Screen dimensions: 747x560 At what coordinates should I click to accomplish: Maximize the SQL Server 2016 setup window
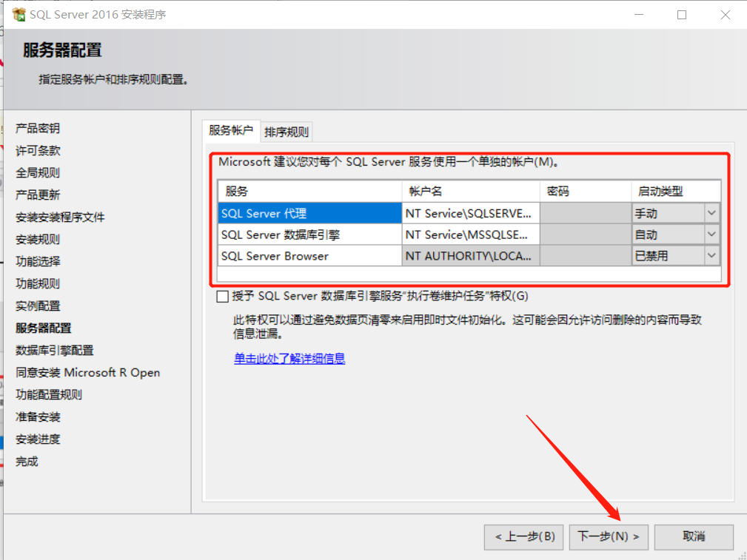coord(682,15)
